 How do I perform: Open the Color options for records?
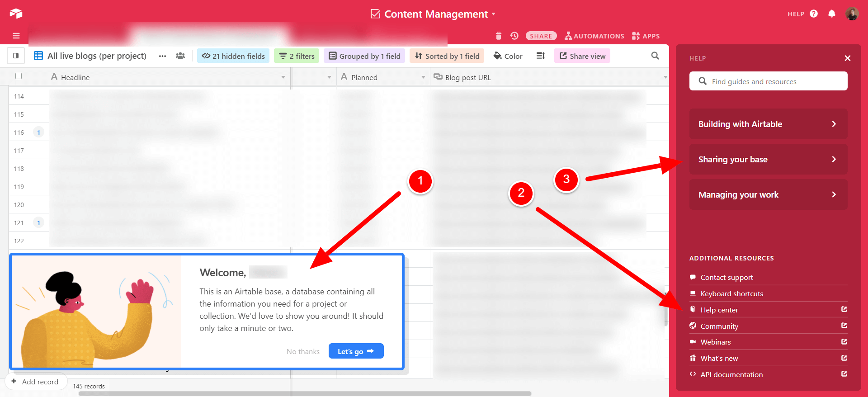508,56
